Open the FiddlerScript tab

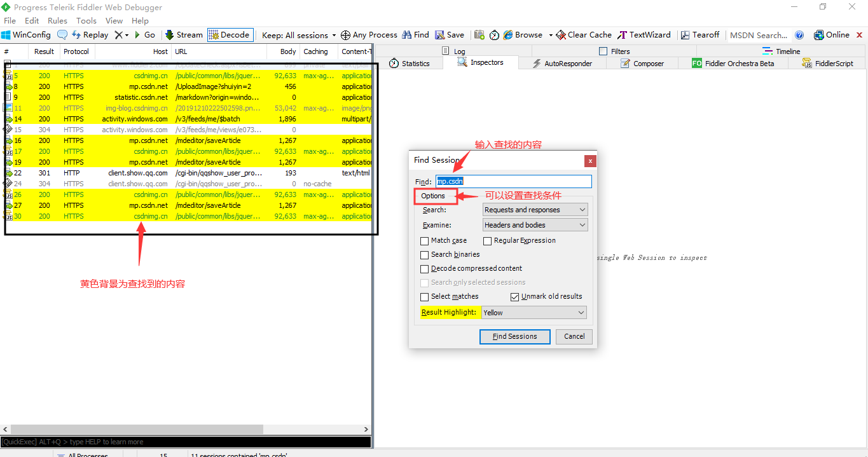[827, 64]
